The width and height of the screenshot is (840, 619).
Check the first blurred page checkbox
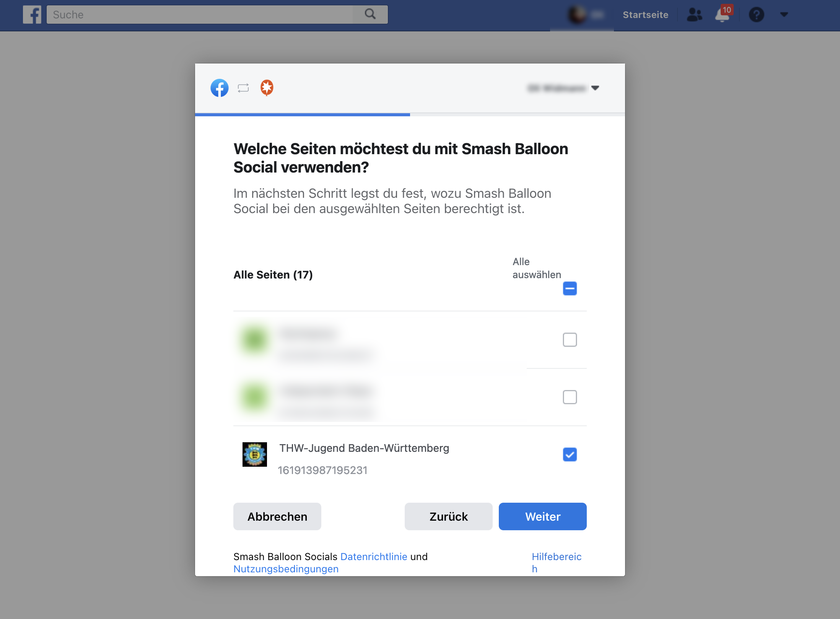[570, 339]
